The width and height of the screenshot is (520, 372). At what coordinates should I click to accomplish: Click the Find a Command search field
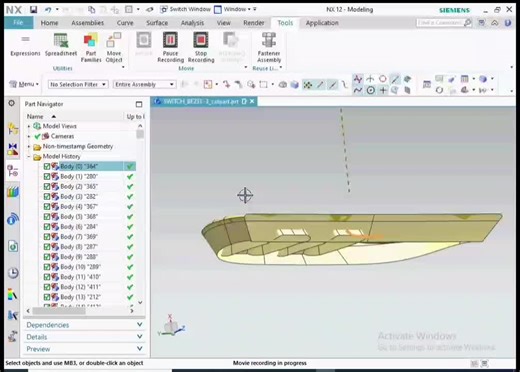click(440, 23)
